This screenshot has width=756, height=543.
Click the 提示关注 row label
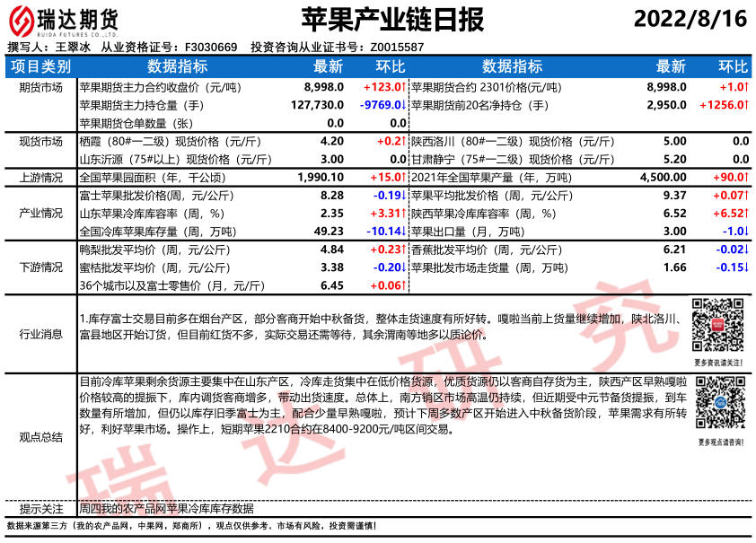click(x=40, y=508)
